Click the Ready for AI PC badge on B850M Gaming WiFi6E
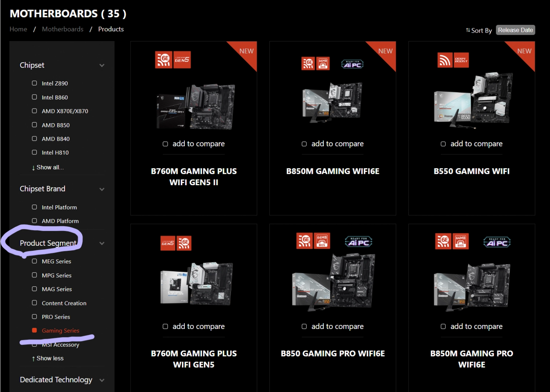The image size is (550, 392). click(352, 64)
